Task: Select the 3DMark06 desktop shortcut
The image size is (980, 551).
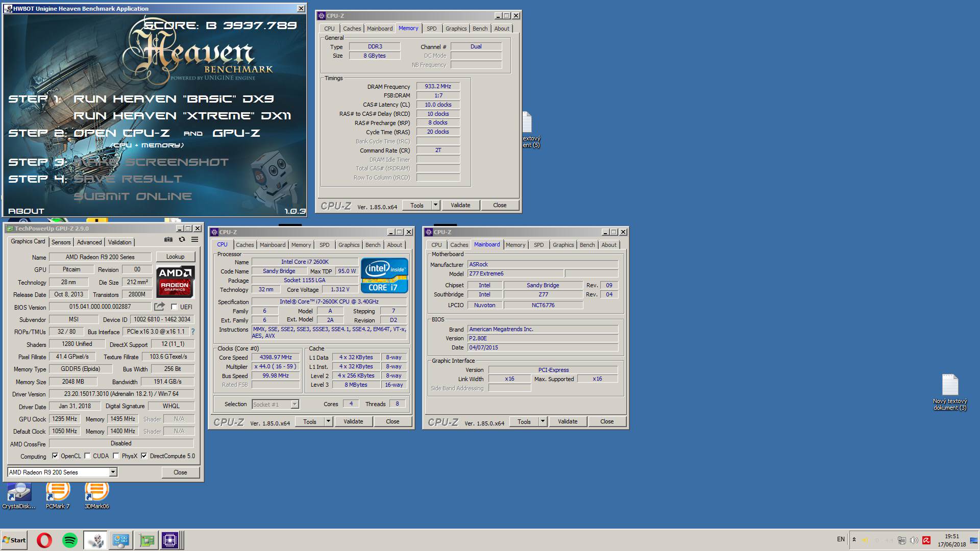Action: [96, 495]
